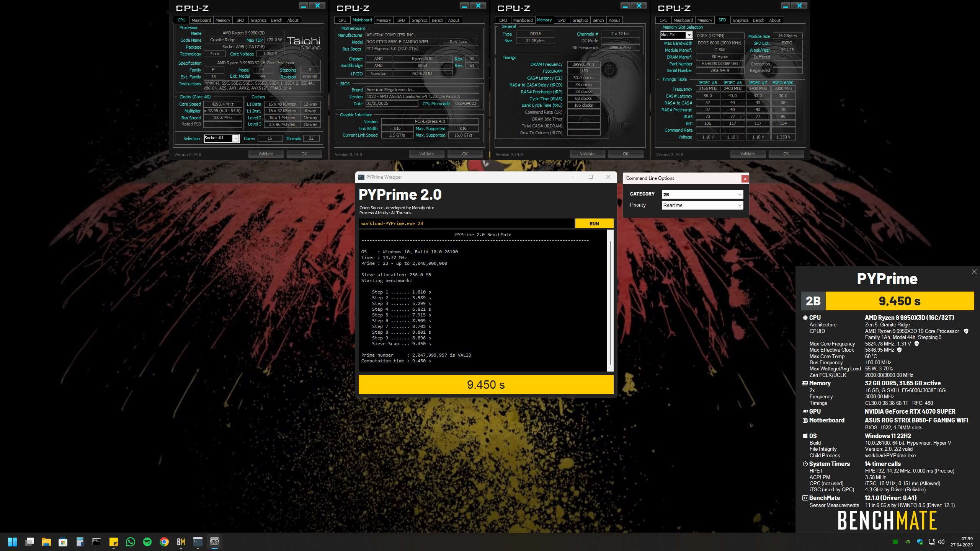The image size is (980, 551).
Task: Click DRAM Frequency value 2999.6 MHz
Action: click(583, 64)
